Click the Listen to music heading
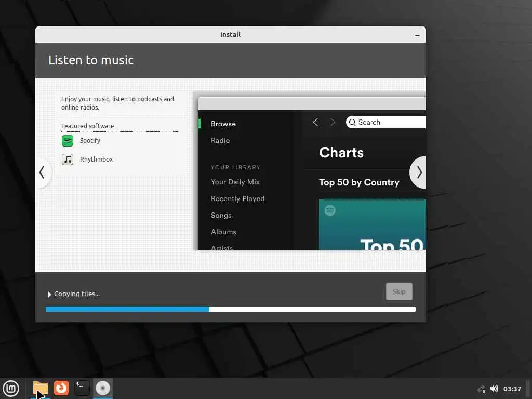The width and height of the screenshot is (532, 399). tap(91, 60)
